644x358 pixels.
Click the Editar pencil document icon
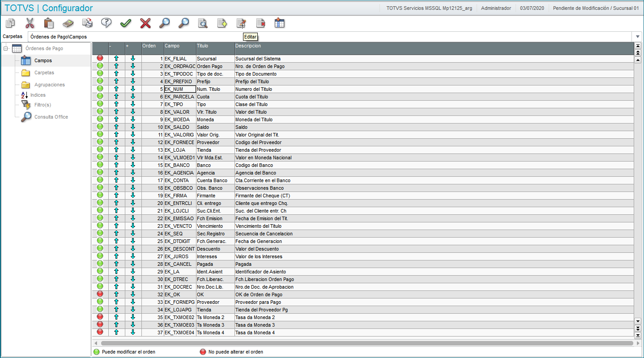tap(241, 23)
